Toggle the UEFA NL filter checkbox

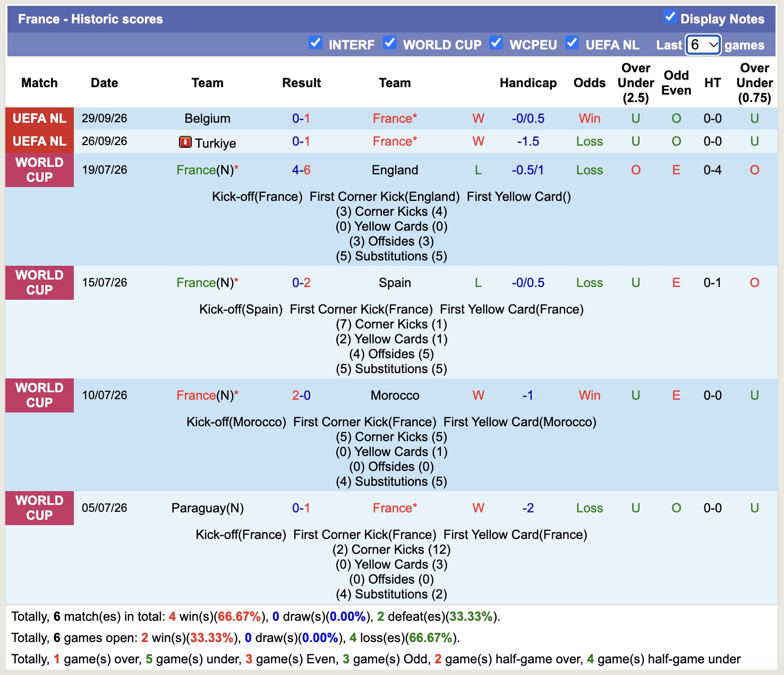tap(572, 43)
